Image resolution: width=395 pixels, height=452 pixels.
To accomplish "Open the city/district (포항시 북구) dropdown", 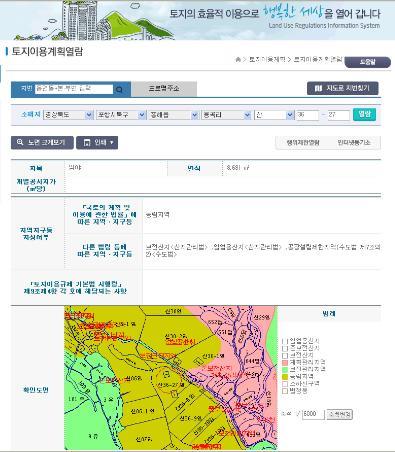I will pos(121,115).
